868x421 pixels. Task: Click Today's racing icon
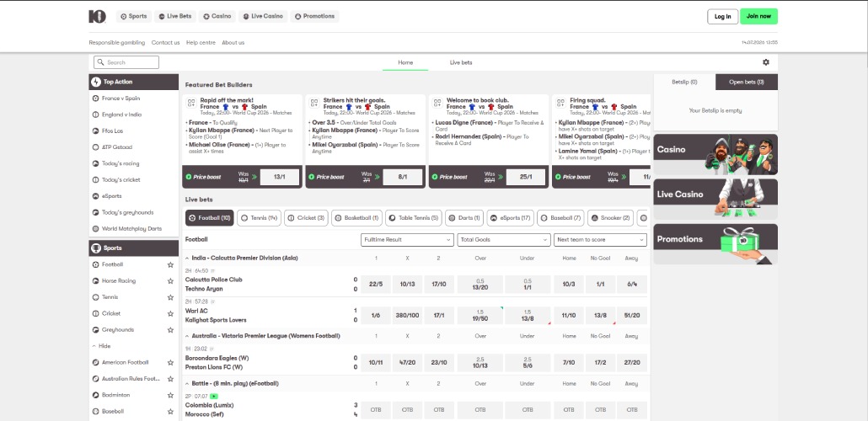pos(96,163)
